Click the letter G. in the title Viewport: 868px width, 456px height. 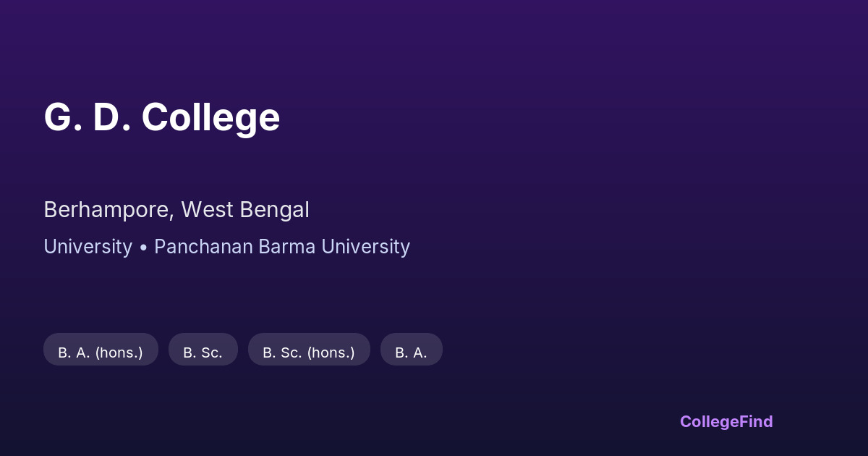[62, 117]
